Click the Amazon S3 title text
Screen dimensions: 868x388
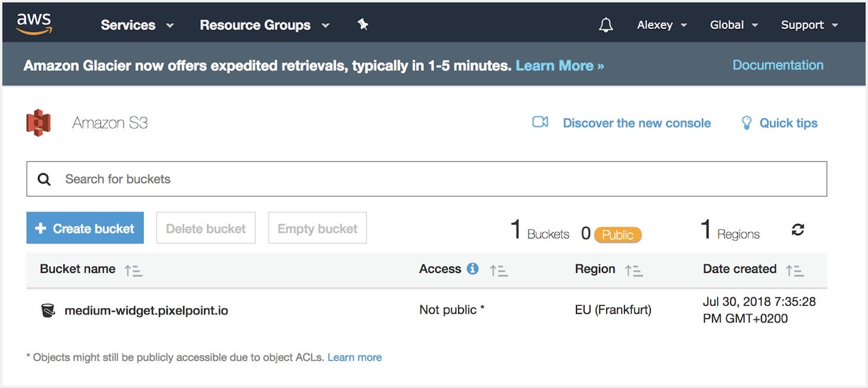click(x=110, y=123)
